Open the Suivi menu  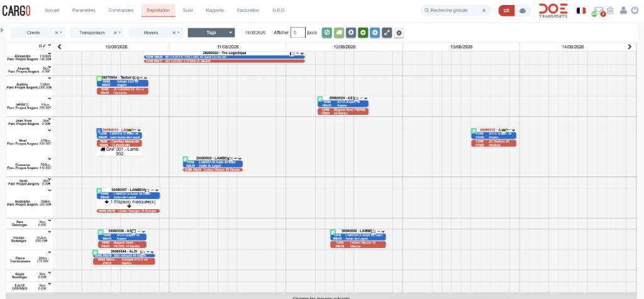point(187,10)
